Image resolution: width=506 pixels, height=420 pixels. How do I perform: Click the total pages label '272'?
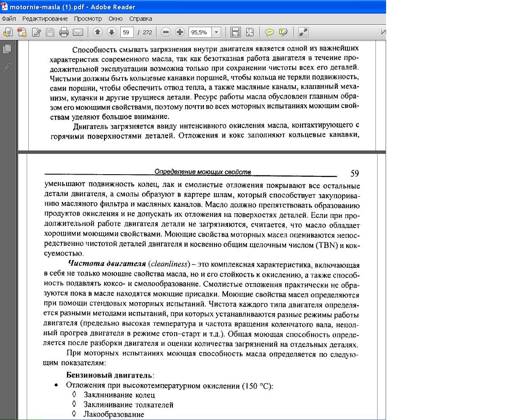147,32
